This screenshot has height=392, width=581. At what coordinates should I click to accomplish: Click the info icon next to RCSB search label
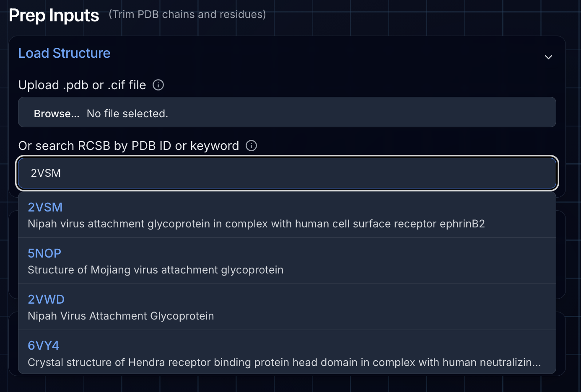(x=251, y=146)
